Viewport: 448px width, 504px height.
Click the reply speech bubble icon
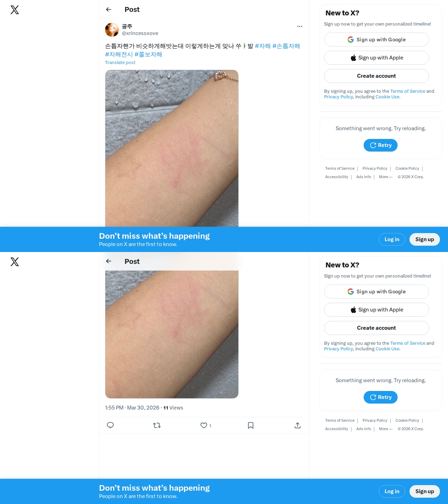(x=110, y=425)
